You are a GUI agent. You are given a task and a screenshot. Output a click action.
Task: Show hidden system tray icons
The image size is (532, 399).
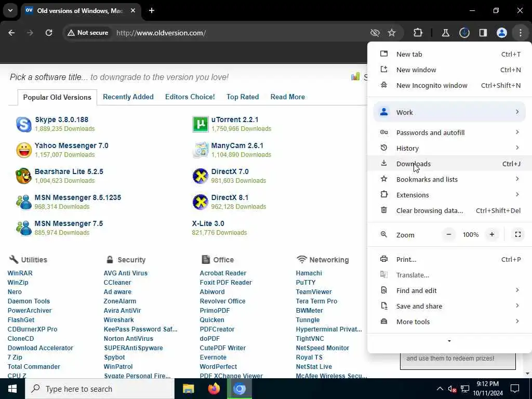pos(440,389)
